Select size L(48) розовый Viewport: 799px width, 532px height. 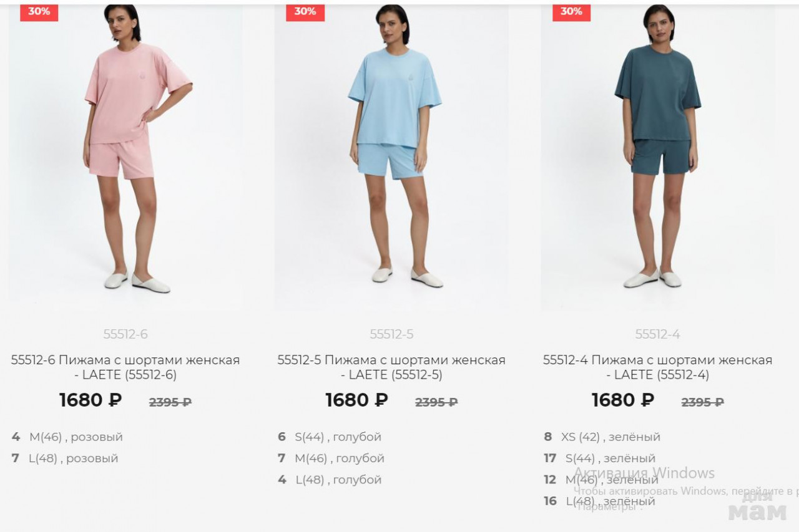pos(65,458)
